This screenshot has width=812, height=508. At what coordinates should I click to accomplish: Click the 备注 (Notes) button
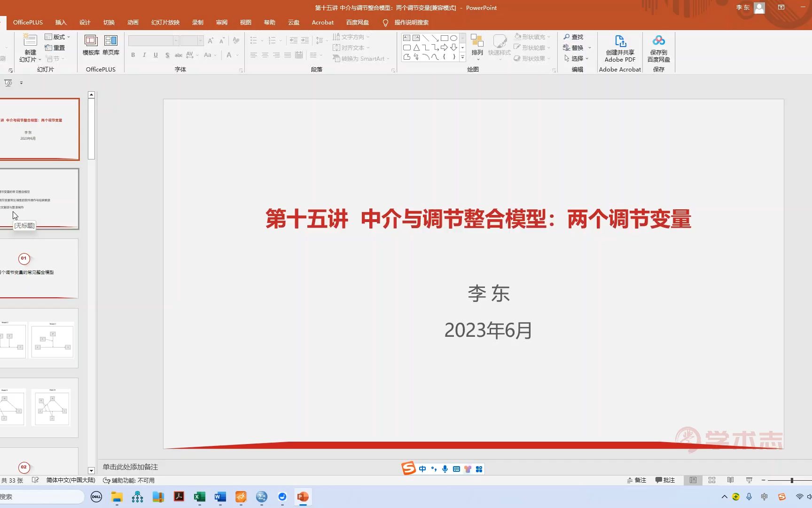click(x=638, y=480)
